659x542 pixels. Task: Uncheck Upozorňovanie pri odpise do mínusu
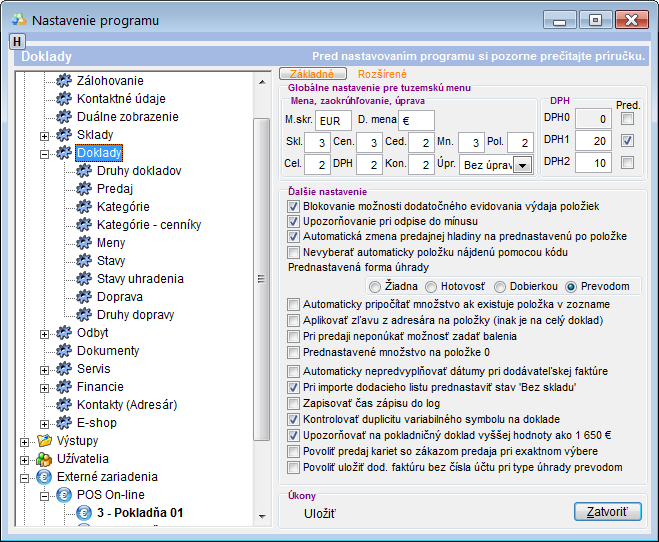point(293,221)
